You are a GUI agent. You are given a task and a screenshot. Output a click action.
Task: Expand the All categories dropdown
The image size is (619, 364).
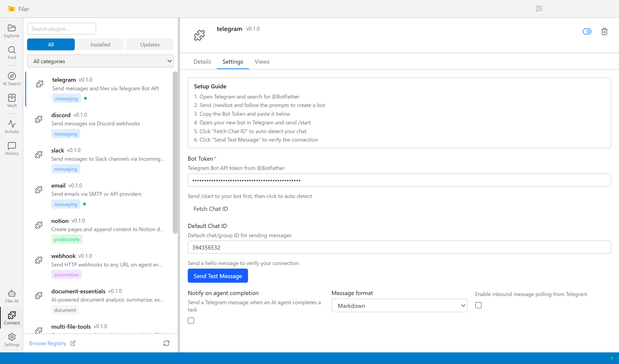(100, 61)
